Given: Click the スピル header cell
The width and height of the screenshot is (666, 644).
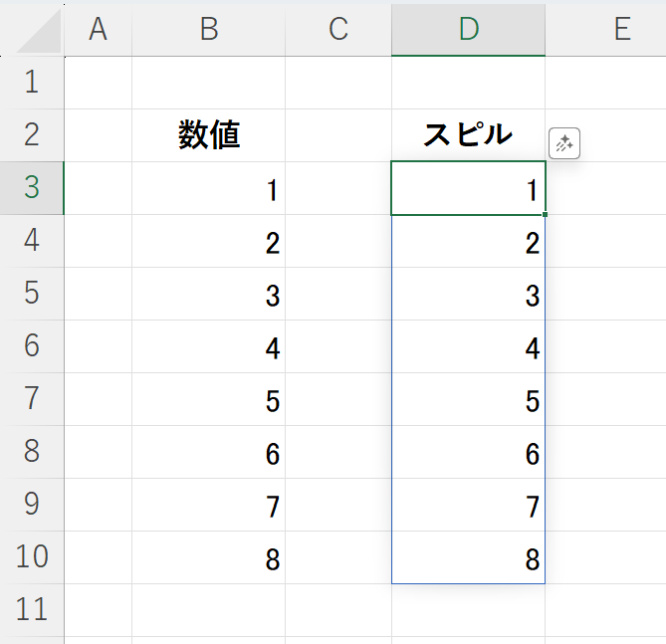Looking at the screenshot, I should tap(468, 135).
